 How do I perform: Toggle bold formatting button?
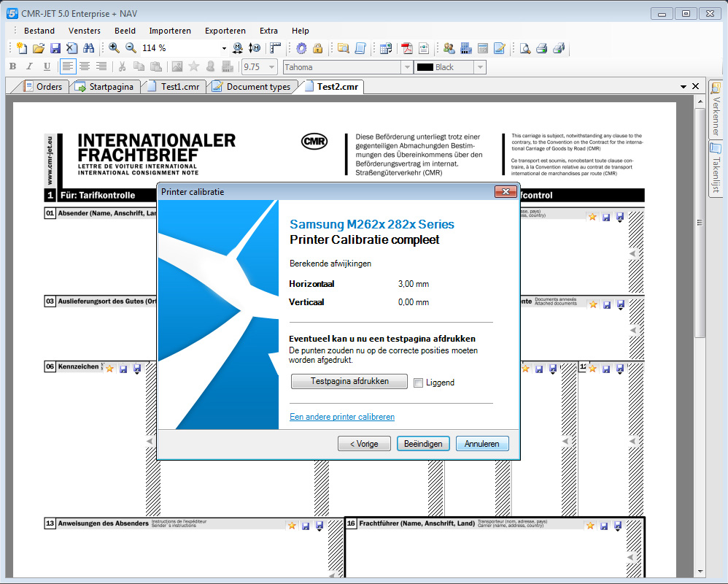12,67
